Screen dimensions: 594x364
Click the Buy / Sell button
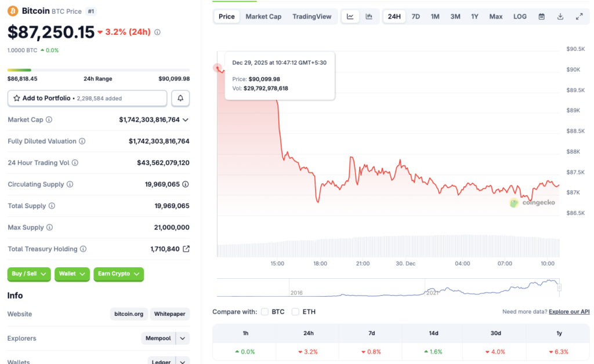(x=28, y=274)
